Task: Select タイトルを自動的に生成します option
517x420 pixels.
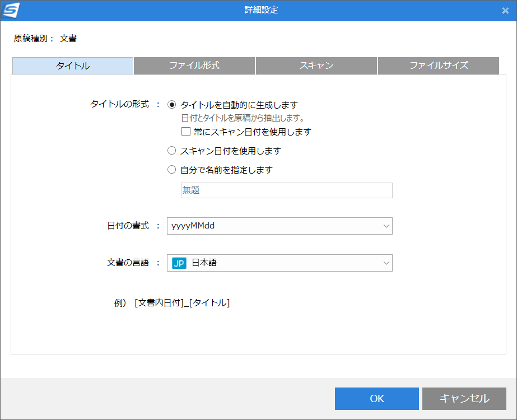Action: pos(172,104)
